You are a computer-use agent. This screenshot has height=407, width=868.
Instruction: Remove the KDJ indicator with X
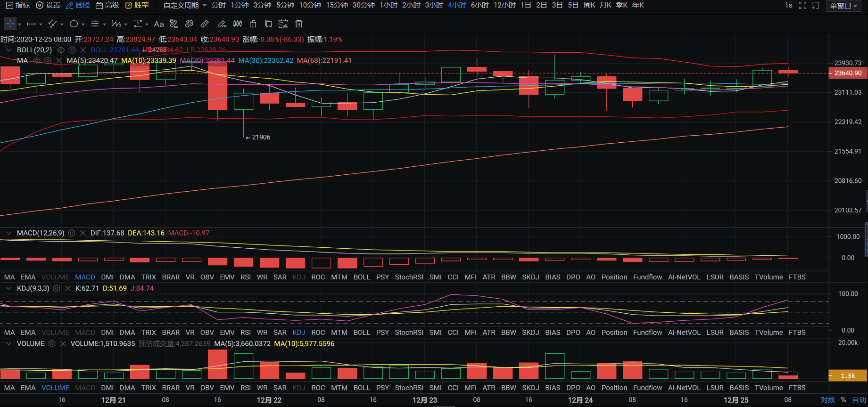coord(68,288)
